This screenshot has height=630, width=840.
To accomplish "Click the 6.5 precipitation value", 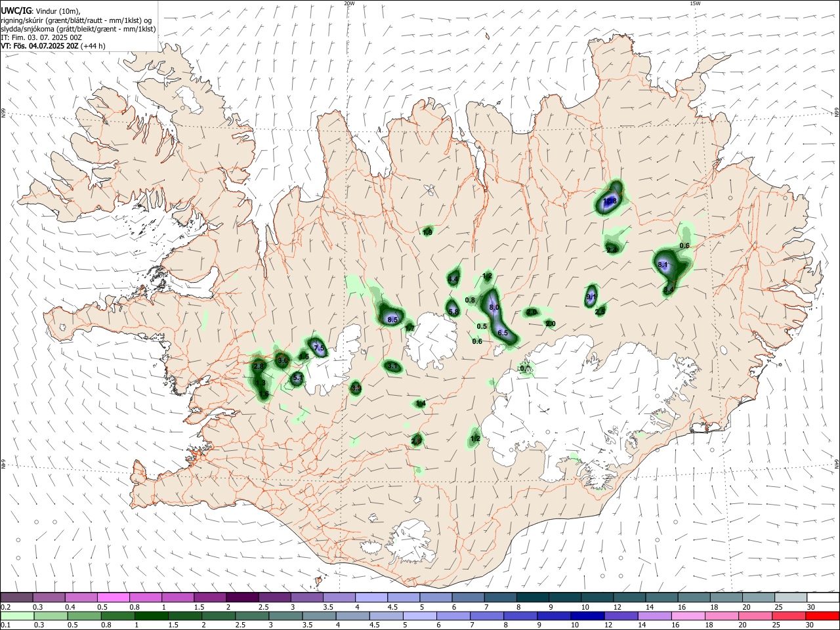I will tap(503, 333).
